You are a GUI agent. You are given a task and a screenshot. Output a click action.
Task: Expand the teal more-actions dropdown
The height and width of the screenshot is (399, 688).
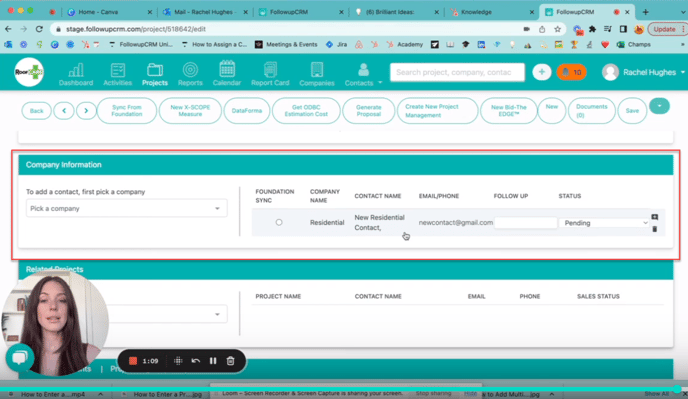pos(659,106)
